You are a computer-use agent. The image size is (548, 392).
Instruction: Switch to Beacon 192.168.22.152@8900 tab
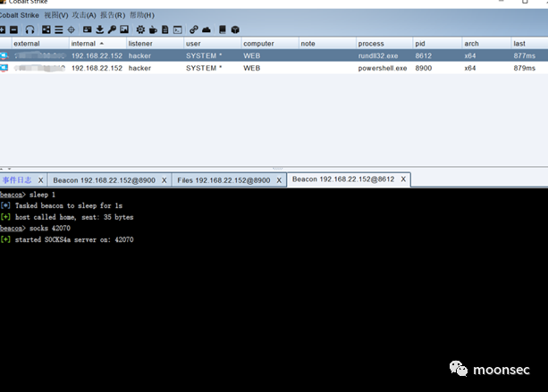click(x=105, y=180)
